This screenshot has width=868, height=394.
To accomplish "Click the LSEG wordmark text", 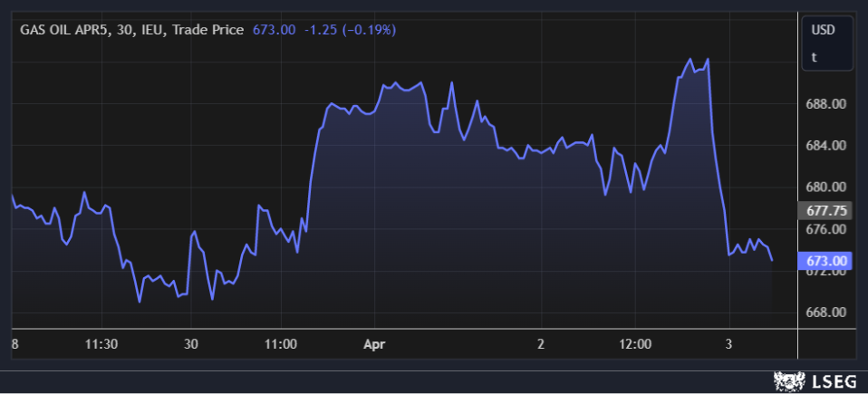I will [832, 382].
